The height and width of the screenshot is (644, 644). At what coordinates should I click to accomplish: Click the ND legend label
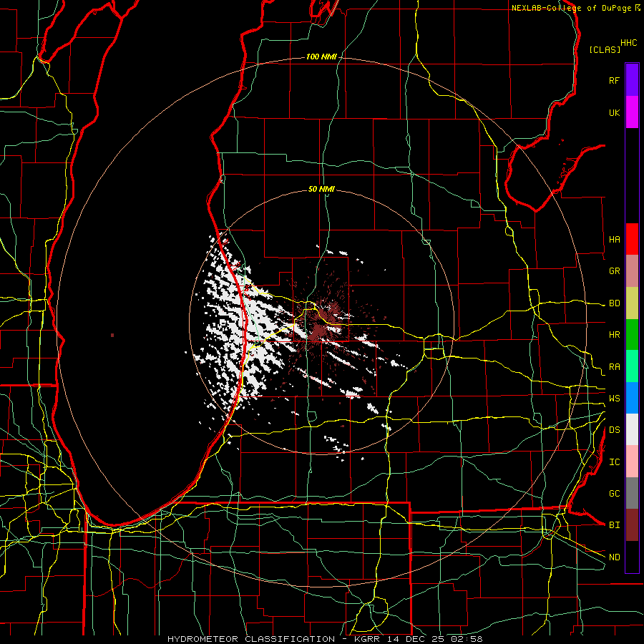click(x=614, y=557)
